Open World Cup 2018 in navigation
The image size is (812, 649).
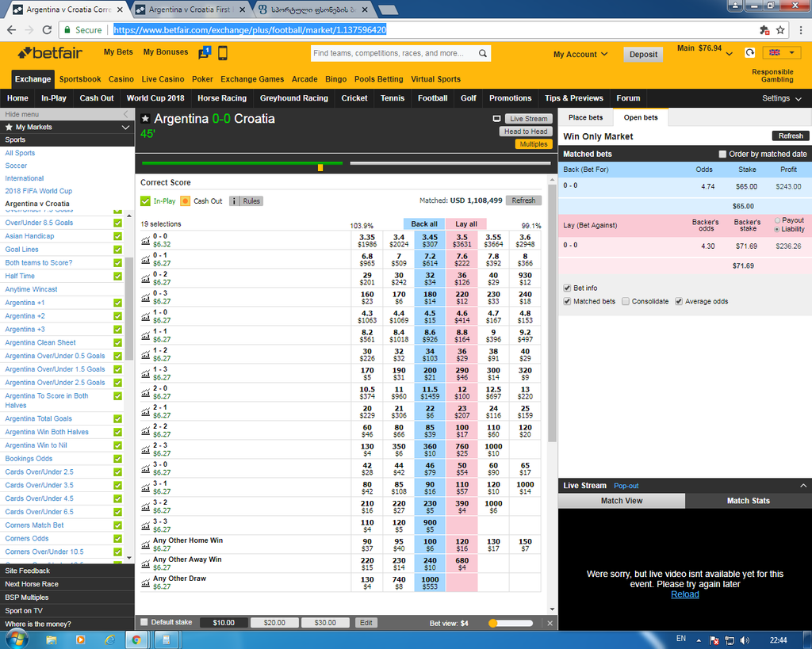pyautogui.click(x=155, y=98)
